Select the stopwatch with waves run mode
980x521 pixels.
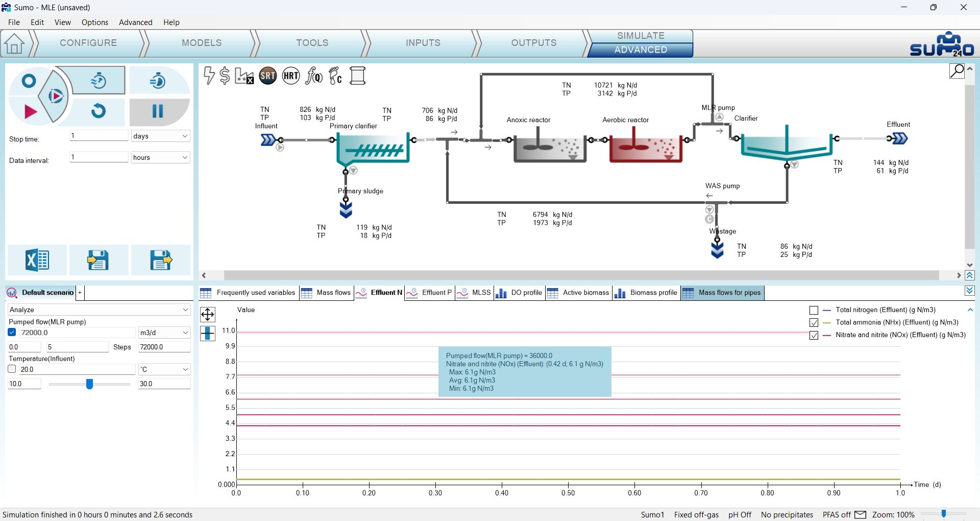tap(99, 80)
